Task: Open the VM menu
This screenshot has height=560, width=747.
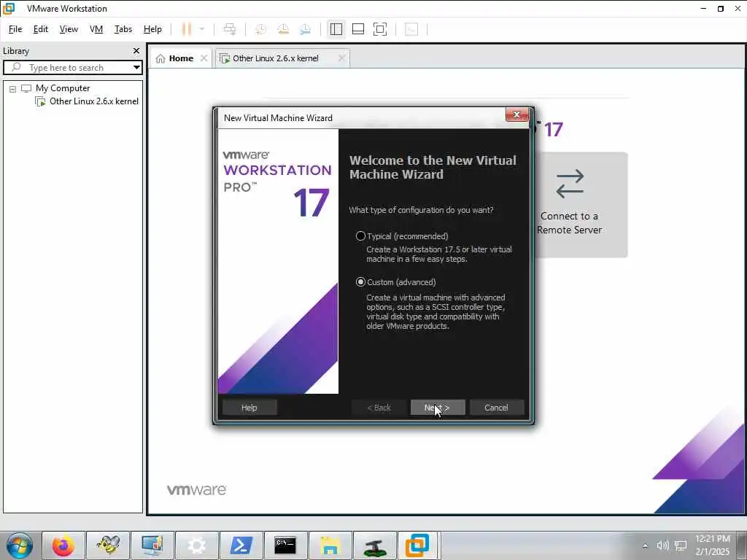Action: click(96, 29)
